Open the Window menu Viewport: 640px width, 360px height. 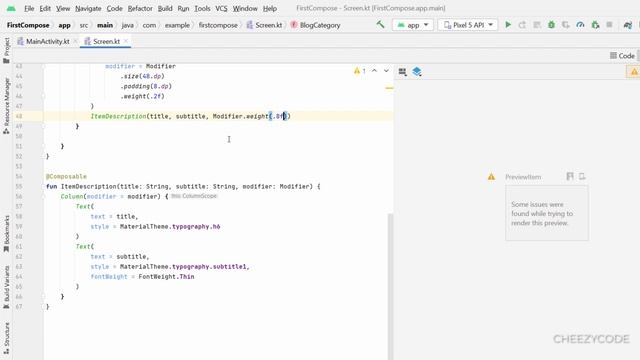[x=245, y=8]
